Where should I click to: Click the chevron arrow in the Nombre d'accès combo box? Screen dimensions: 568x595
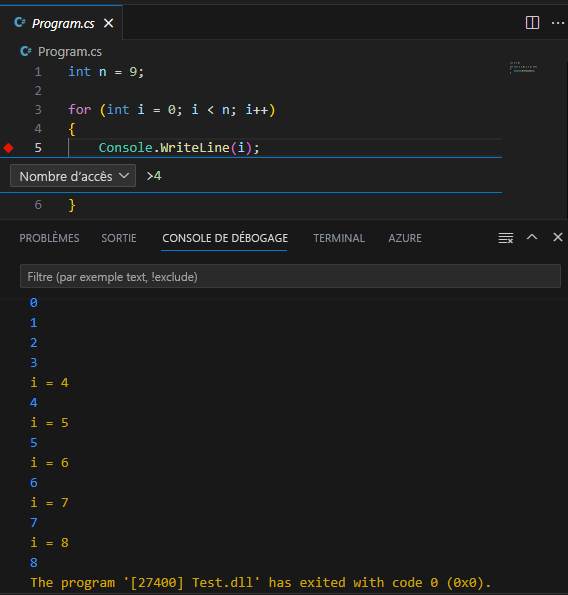tap(124, 176)
